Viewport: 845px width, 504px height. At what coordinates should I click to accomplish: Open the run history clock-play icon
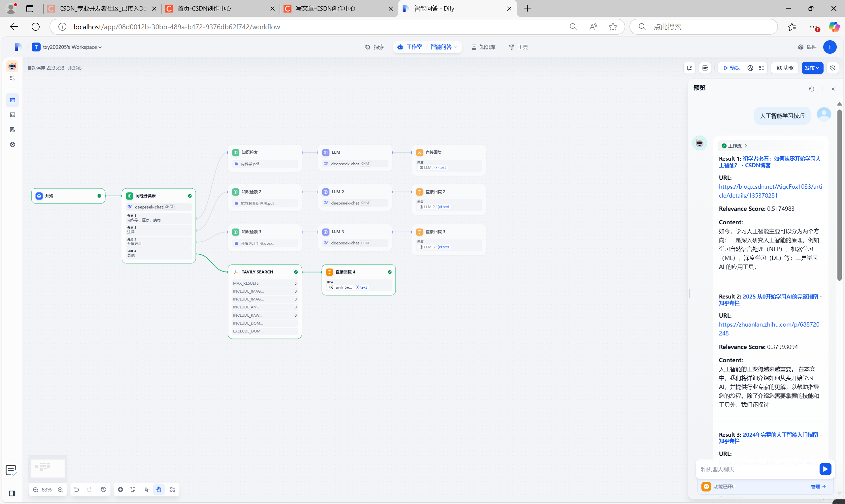[750, 68]
